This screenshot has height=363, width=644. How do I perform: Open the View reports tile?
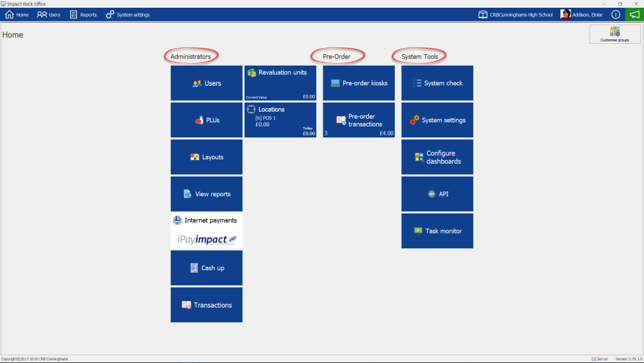207,194
